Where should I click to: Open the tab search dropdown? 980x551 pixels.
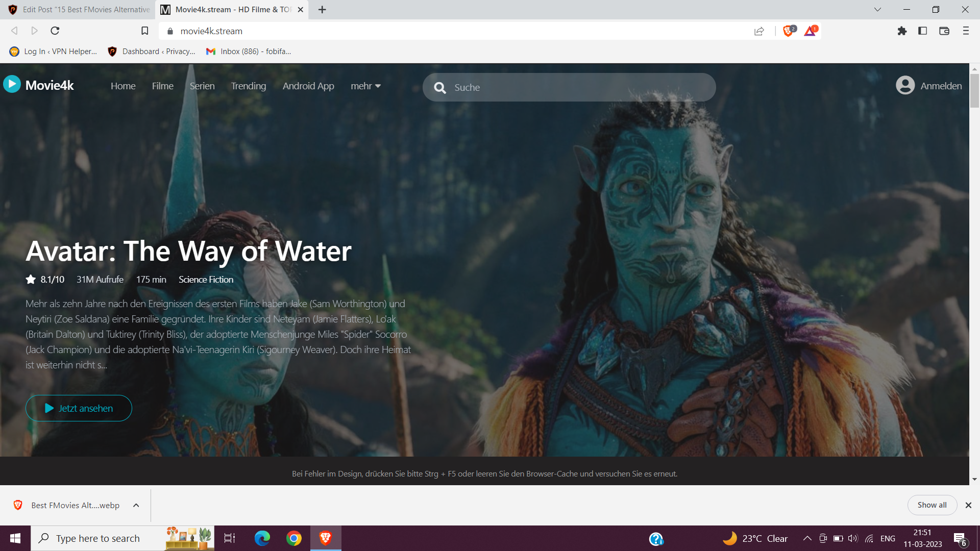877,10
